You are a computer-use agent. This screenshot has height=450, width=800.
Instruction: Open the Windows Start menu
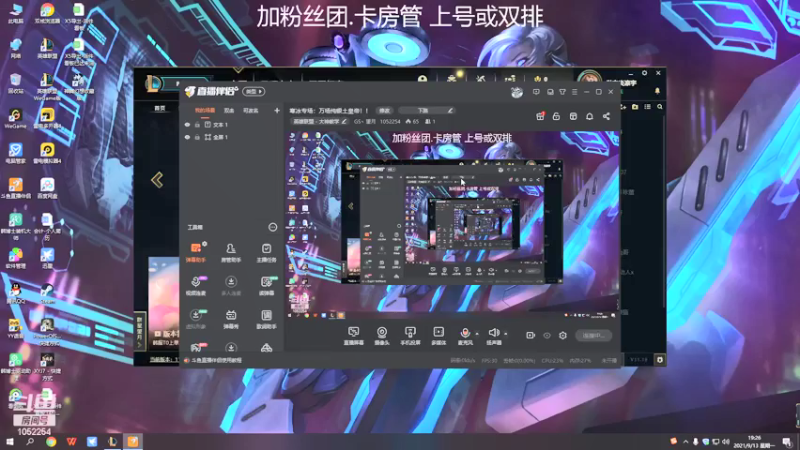pyautogui.click(x=10, y=441)
